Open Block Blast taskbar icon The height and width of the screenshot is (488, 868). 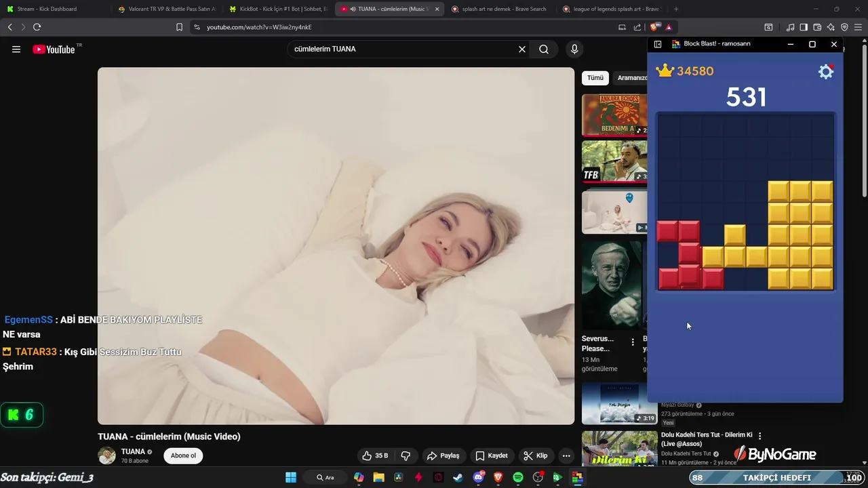[577, 477]
